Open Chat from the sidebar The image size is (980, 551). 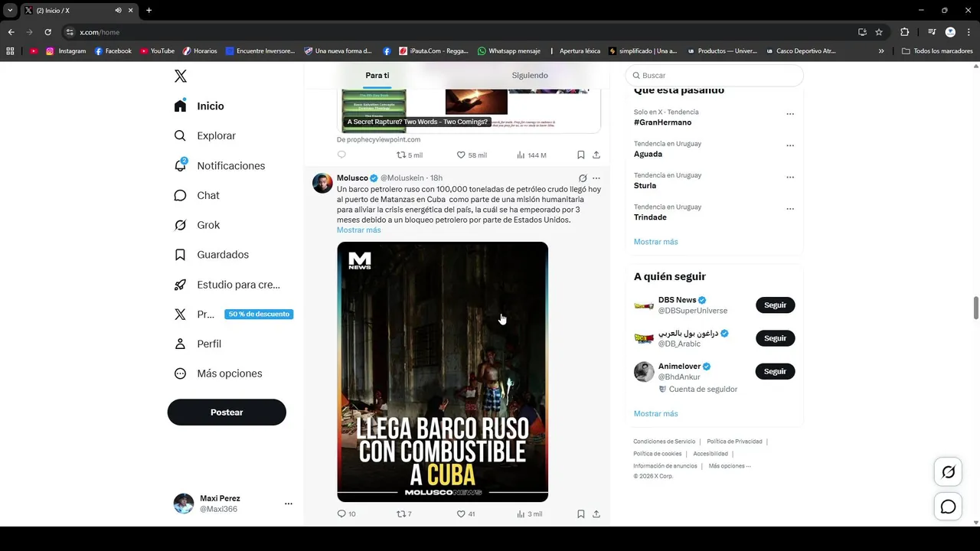tap(197, 195)
